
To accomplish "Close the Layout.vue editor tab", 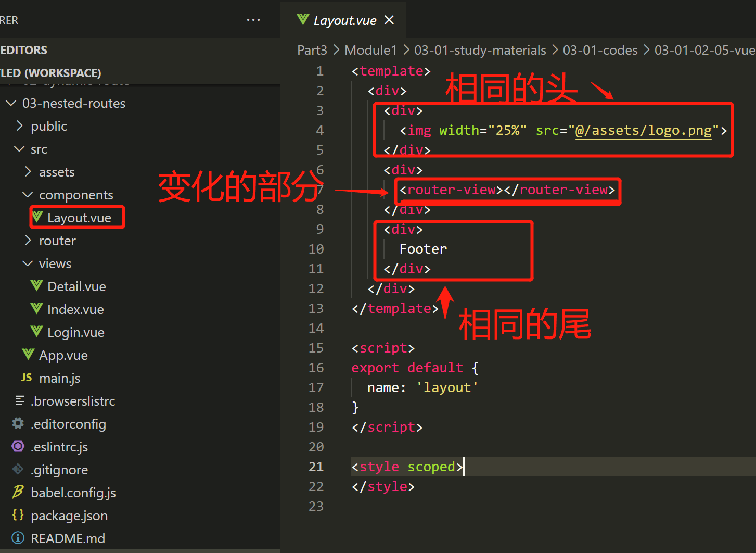I will click(389, 20).
